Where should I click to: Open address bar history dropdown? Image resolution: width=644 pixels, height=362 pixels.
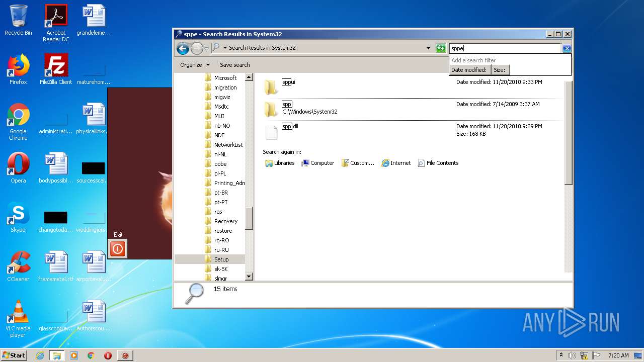(428, 48)
